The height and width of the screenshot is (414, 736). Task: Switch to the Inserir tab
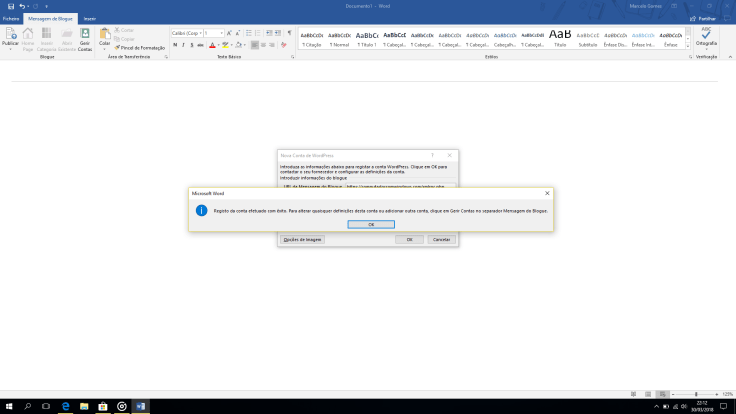pos(90,18)
